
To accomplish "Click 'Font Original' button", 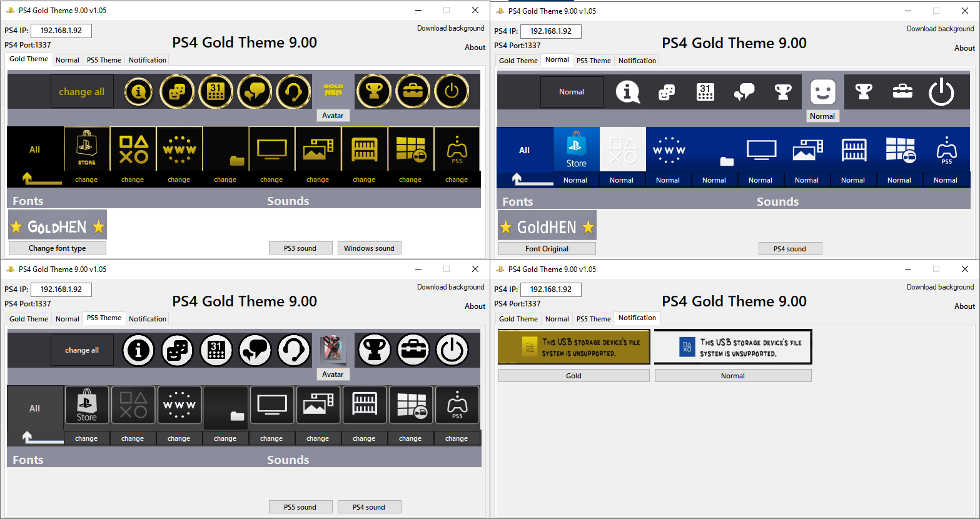I will [547, 249].
